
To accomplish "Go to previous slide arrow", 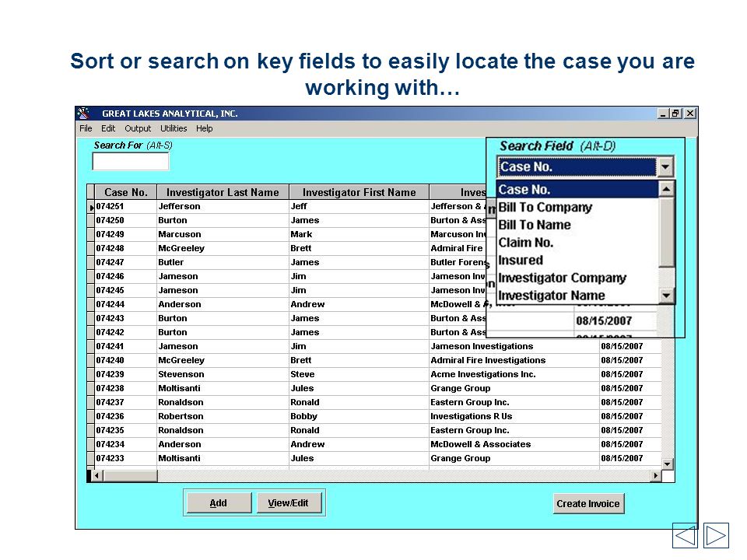I will click(x=685, y=535).
